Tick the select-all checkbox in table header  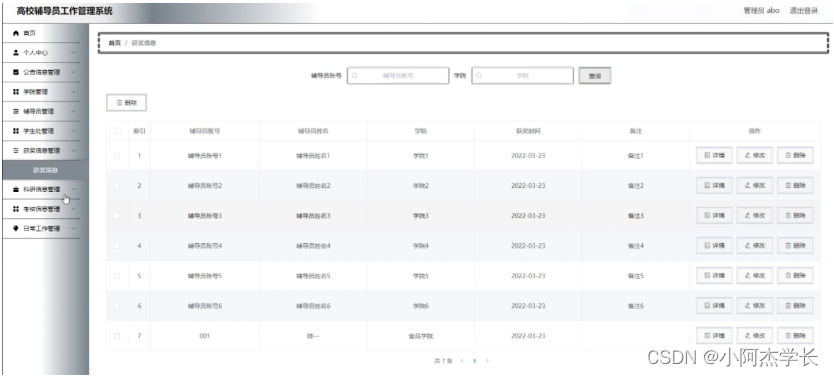tap(117, 131)
